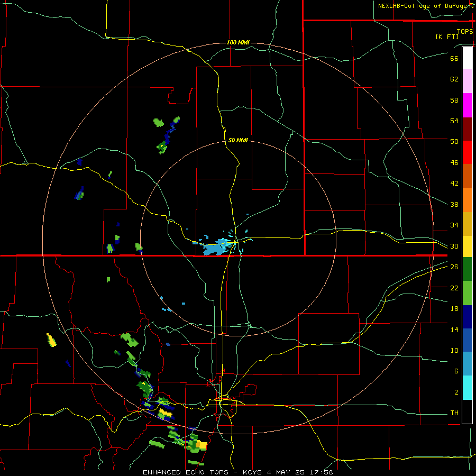Click the "KCYS" station ID in the caption
Screen dimensions: 476x476
point(253,472)
